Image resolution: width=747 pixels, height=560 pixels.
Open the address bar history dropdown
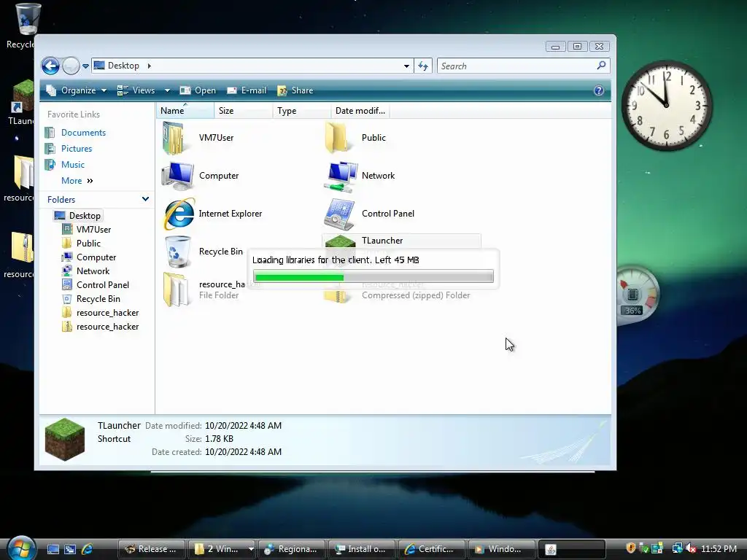(406, 66)
